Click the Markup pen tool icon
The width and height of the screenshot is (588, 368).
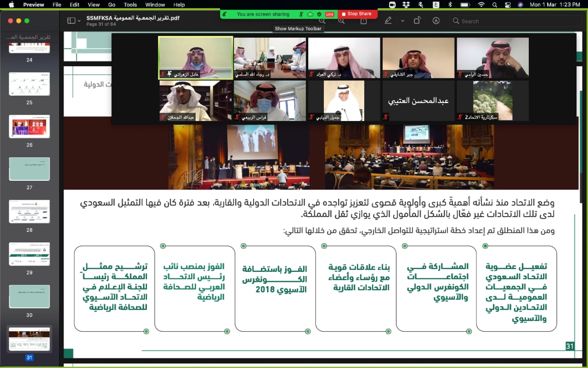pyautogui.click(x=388, y=21)
